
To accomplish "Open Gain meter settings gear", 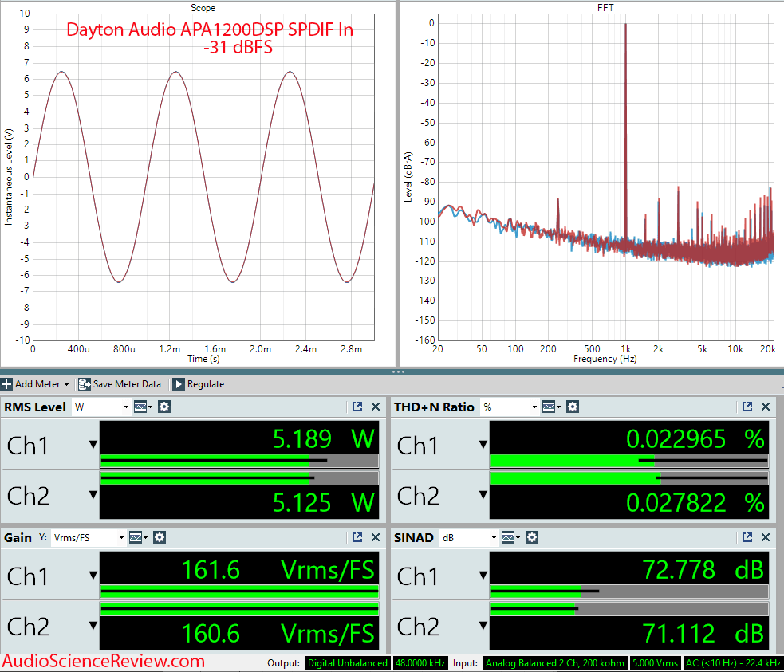I will (160, 537).
